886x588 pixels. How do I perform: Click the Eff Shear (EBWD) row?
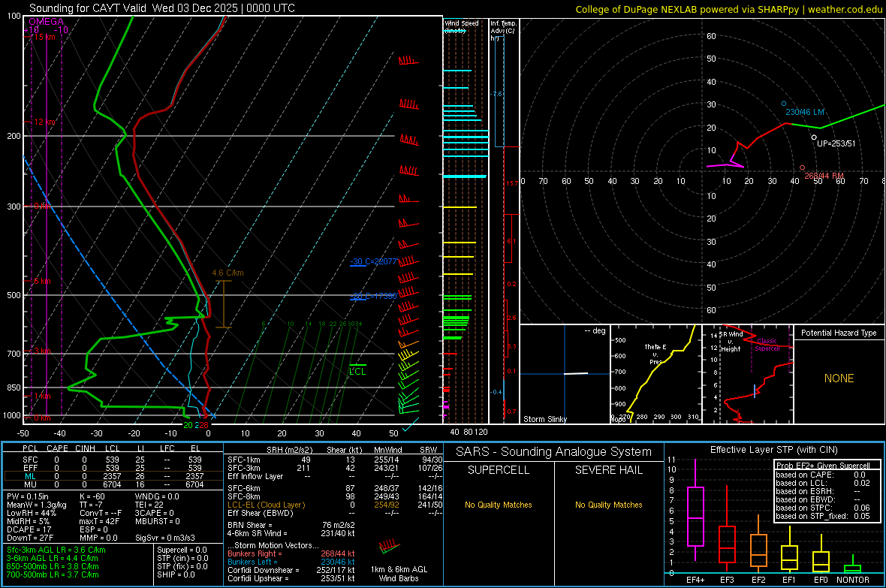[x=335, y=513]
